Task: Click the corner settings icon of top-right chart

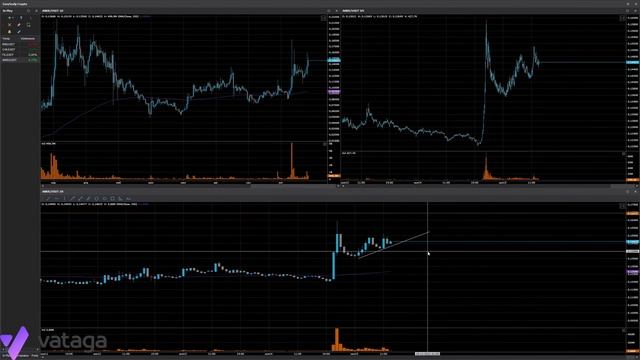Action: coord(622,18)
